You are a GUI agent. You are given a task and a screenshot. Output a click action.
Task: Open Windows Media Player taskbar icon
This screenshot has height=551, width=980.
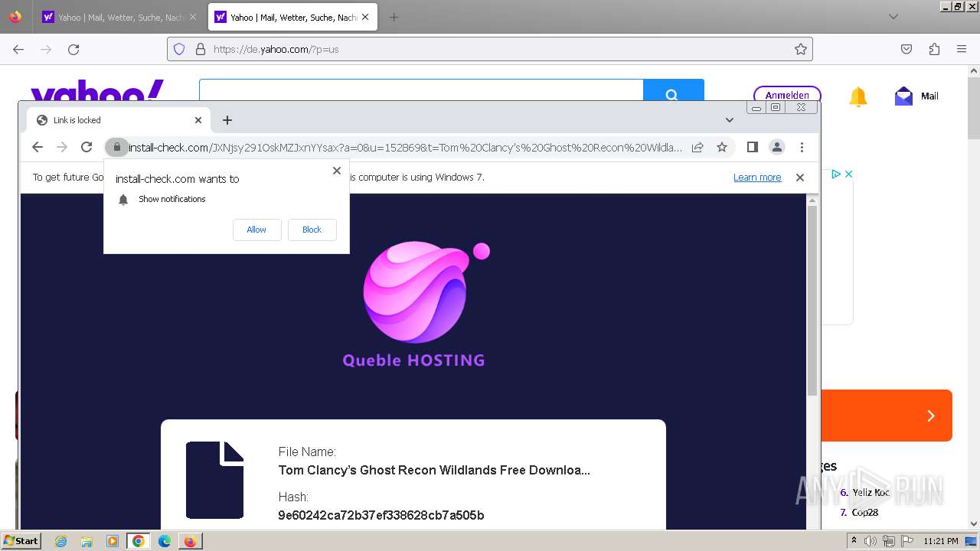[113, 541]
